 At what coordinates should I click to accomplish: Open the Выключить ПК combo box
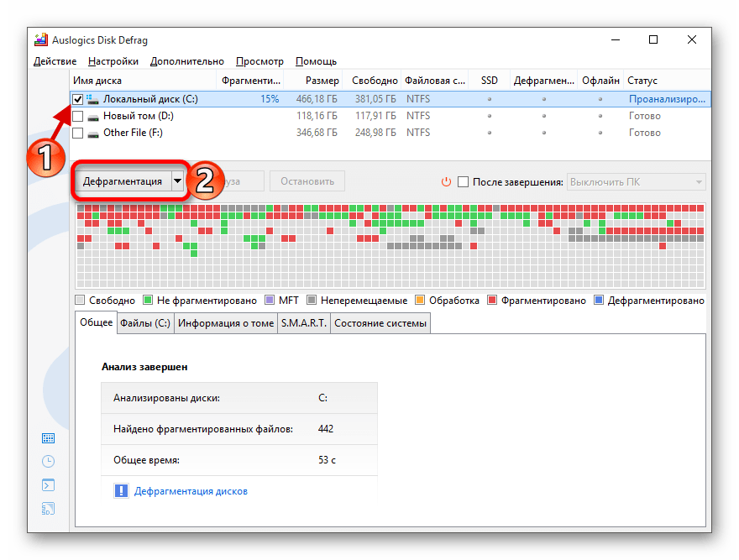tap(636, 182)
